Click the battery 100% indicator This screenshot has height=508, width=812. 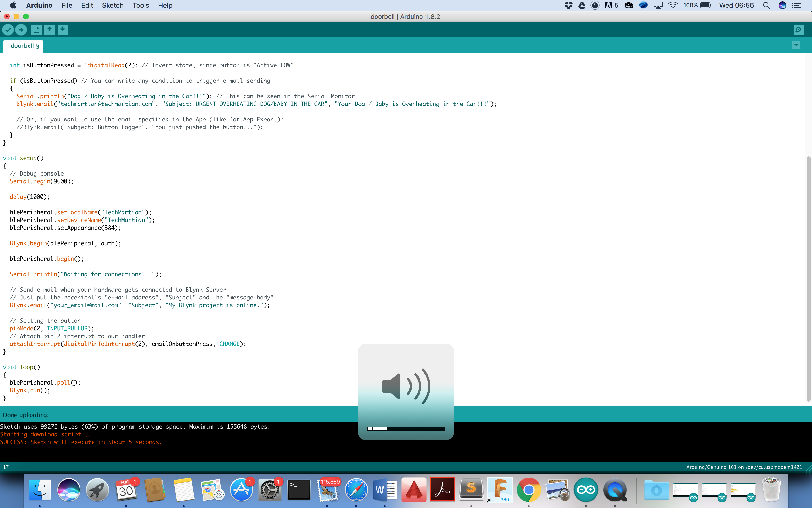point(697,5)
